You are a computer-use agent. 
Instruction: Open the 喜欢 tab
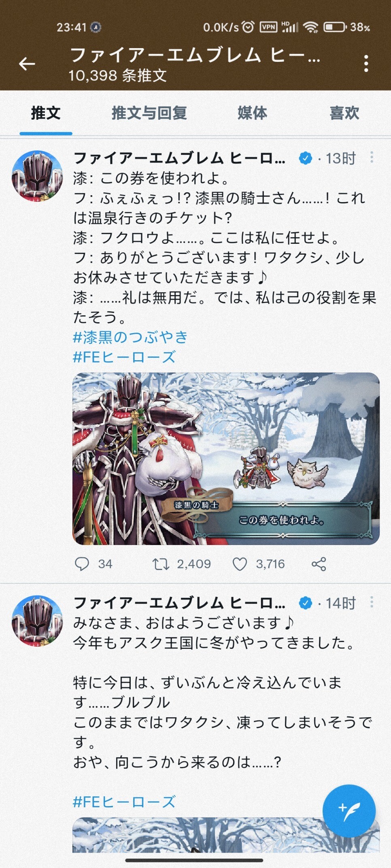coord(344,113)
